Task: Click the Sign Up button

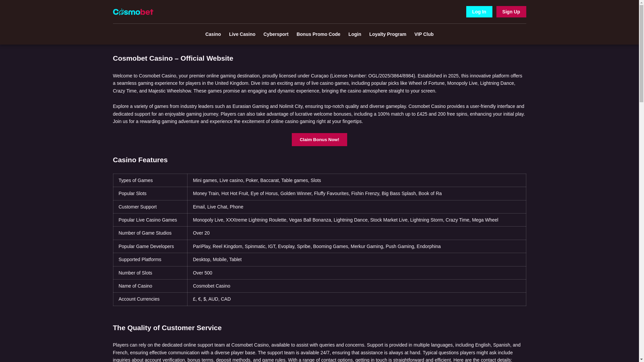Action: point(511,12)
